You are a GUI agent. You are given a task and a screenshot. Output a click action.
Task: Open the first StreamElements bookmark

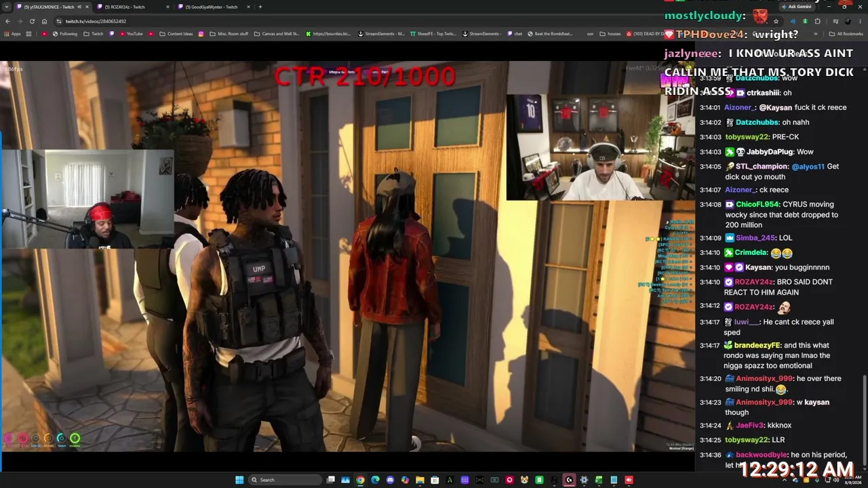pos(381,34)
